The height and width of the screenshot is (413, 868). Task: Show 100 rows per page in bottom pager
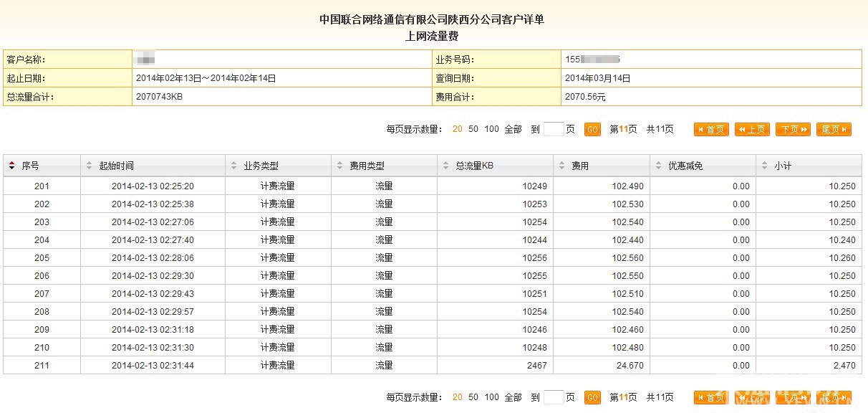[492, 397]
